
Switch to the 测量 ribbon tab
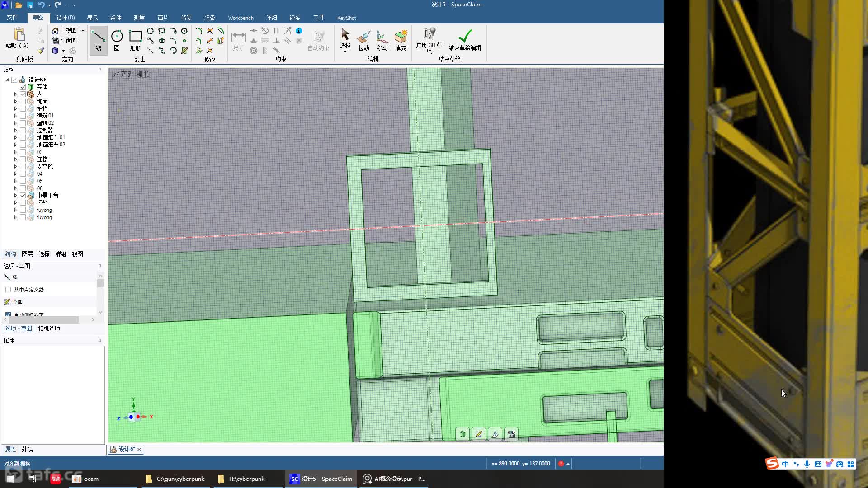pos(139,18)
